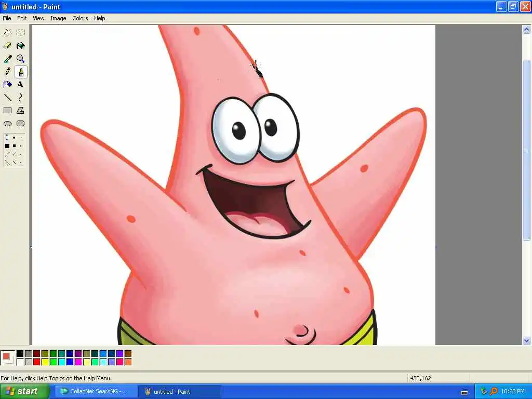
Task: Activate the Pick Color eyedropper tool
Action: pos(7,59)
